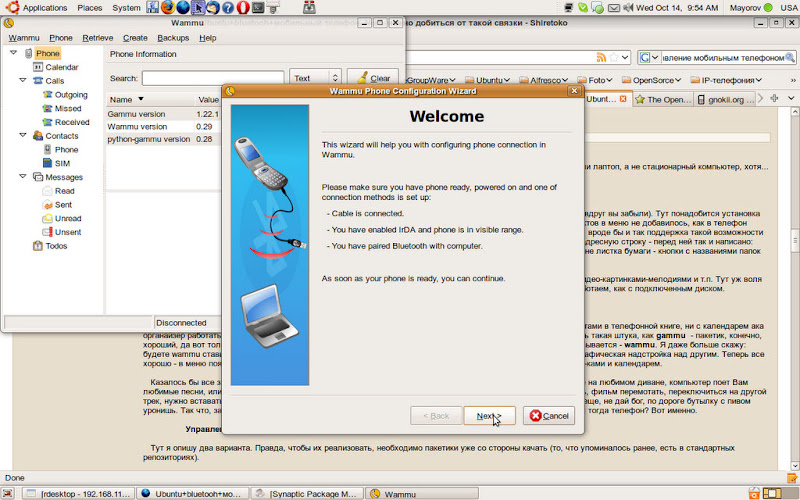The height and width of the screenshot is (500, 800).
Task: Open the clock showing Wed Oct 14
Action: [x=677, y=8]
